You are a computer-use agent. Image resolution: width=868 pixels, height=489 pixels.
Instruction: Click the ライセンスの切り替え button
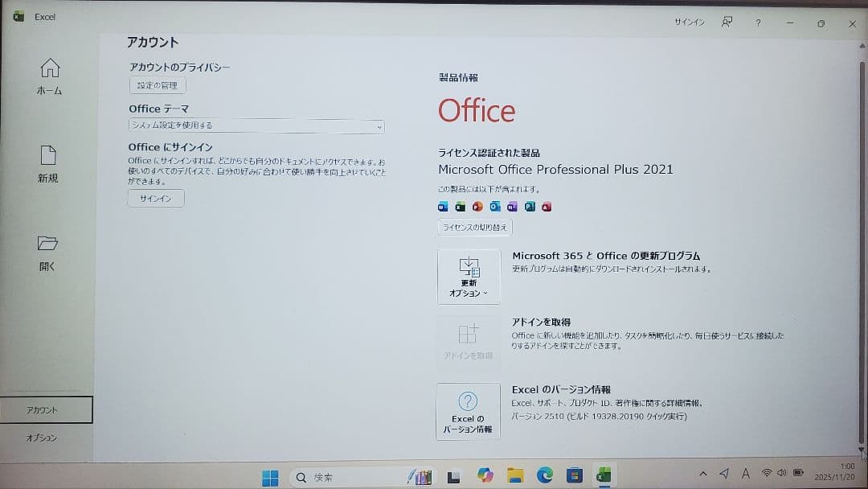click(x=474, y=227)
